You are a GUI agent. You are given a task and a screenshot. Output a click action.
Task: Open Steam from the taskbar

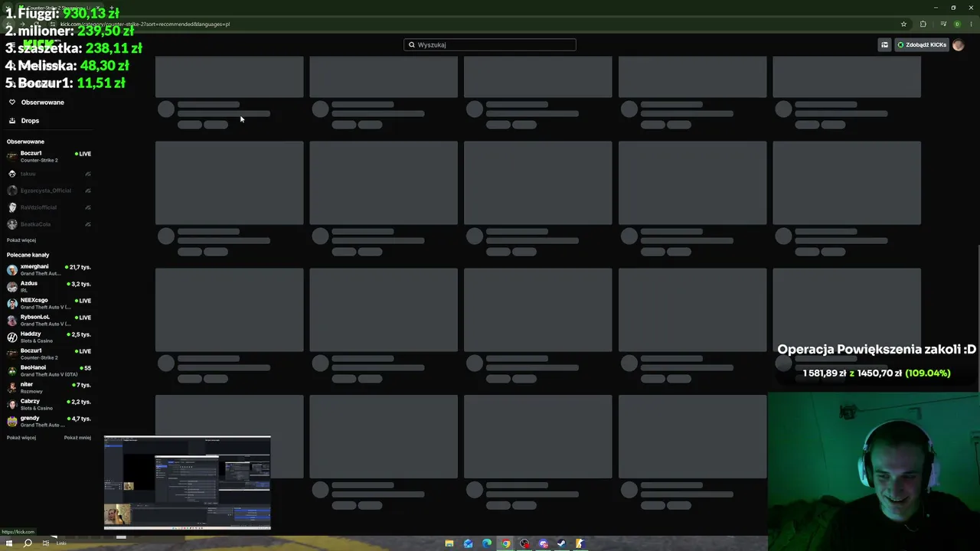(561, 544)
